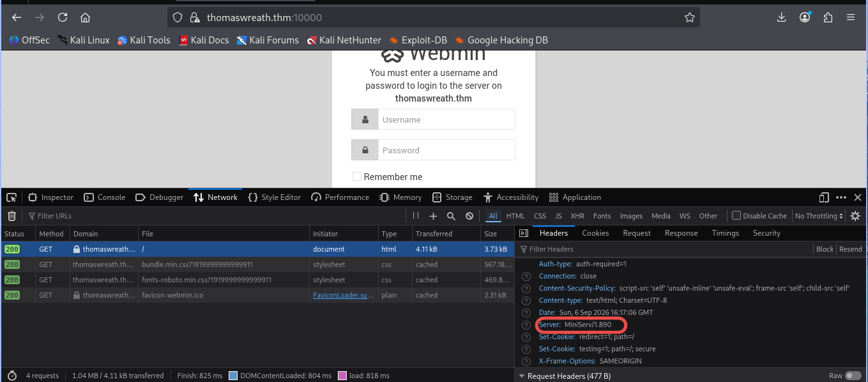The height and width of the screenshot is (382, 868).
Task: Filter requests by CSS type
Action: (540, 216)
